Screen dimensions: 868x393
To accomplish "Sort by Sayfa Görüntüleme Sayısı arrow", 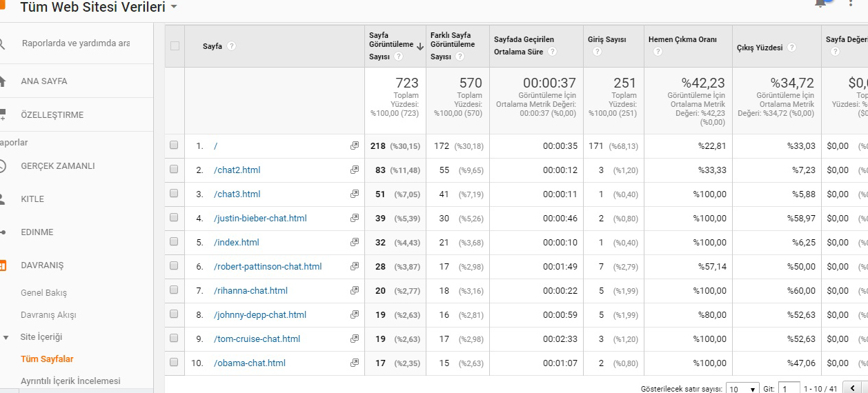I will [420, 47].
